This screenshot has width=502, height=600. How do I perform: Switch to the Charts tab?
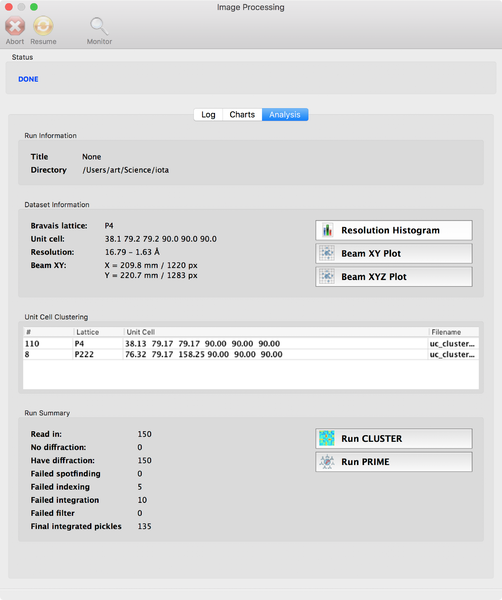(x=242, y=114)
